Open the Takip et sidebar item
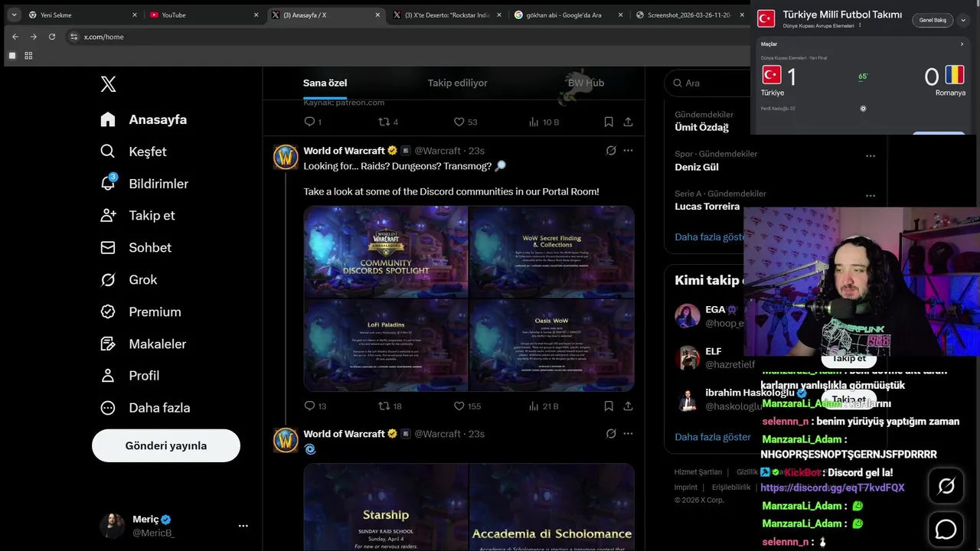This screenshot has height=551, width=980. 138,215
